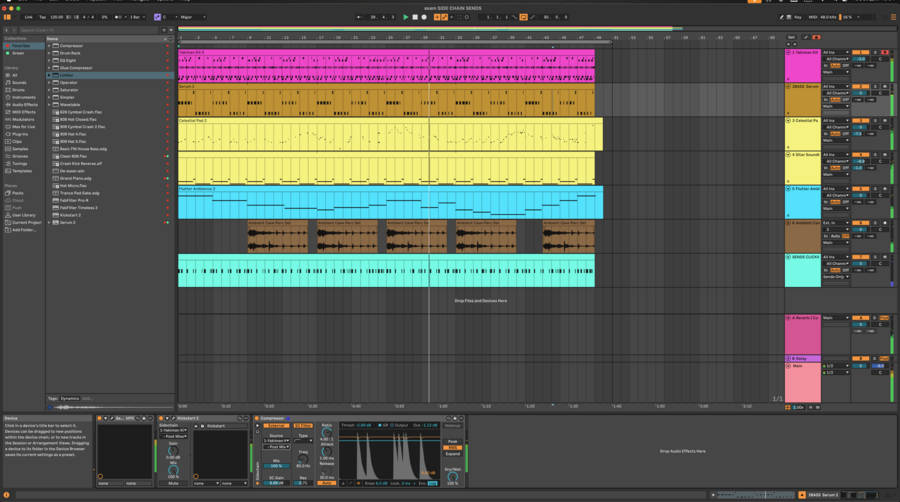Open Packs in Places section
This screenshot has width=900, height=502.
click(x=18, y=193)
